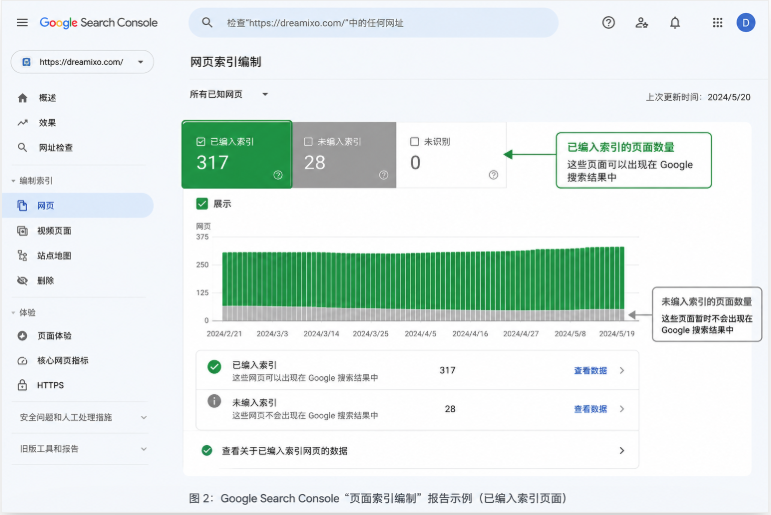Click the green indexed bars in the chart
This screenshot has height=515, width=771.
click(x=423, y=278)
